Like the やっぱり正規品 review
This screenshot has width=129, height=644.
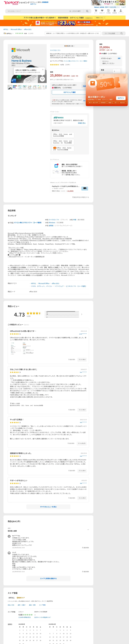[82, 443]
